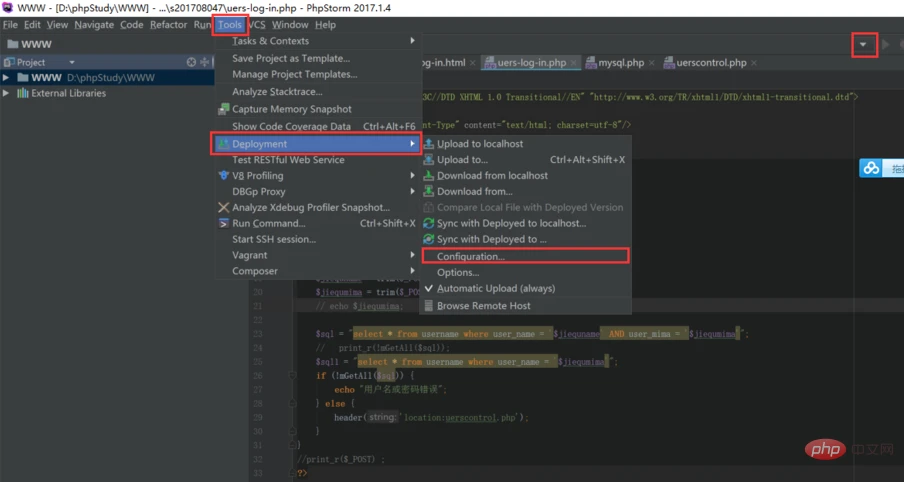Choose Manage Project Templates
Image resolution: width=904 pixels, height=482 pixels.
(317, 74)
